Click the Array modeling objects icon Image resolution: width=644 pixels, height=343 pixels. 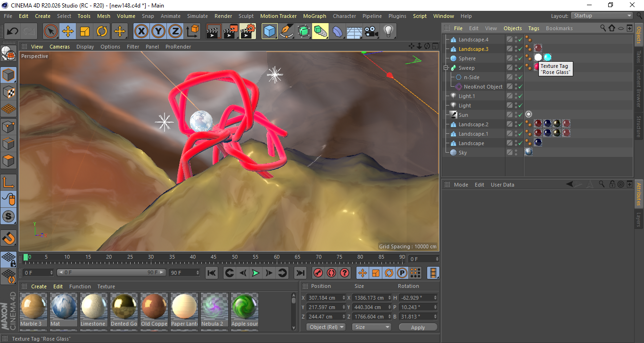click(x=321, y=32)
